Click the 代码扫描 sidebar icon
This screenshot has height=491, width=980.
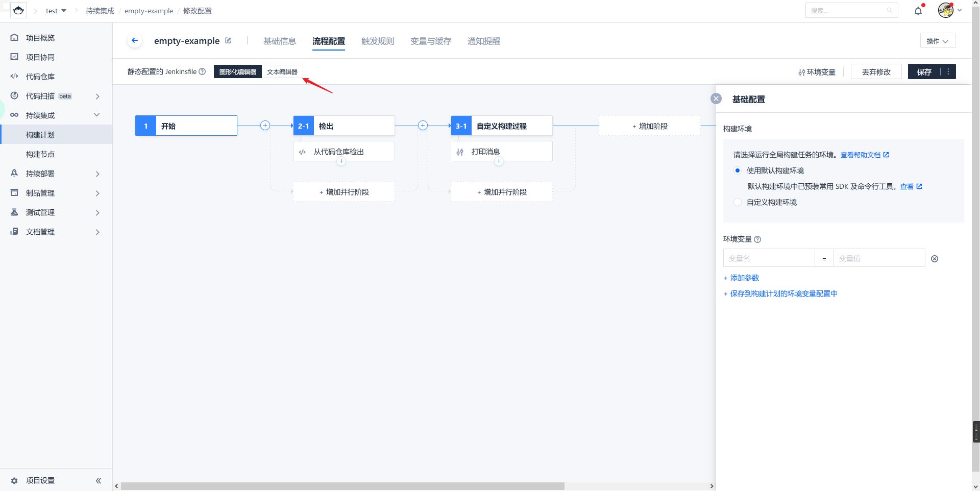pyautogui.click(x=14, y=96)
